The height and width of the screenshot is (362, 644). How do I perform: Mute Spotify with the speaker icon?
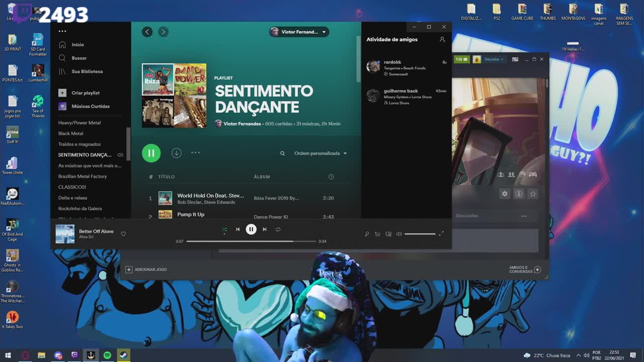[x=399, y=234]
